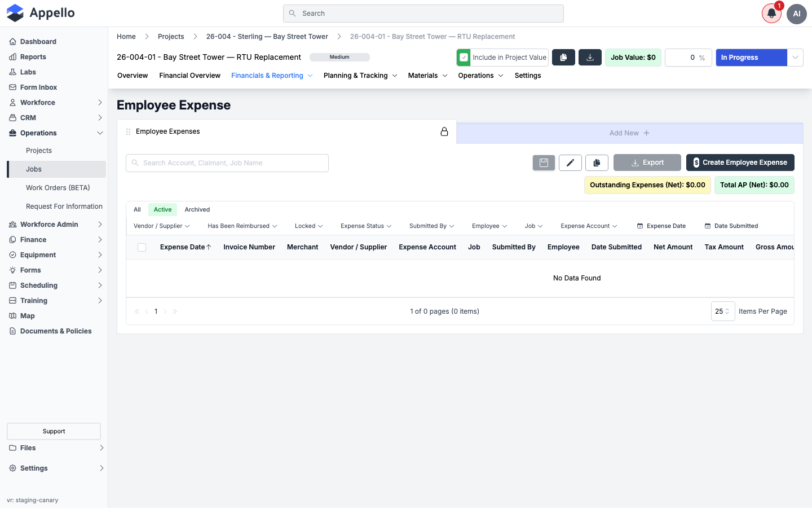This screenshot has height=518, width=812.
Task: Toggle the Include in Project Value checkbox
Action: click(464, 58)
